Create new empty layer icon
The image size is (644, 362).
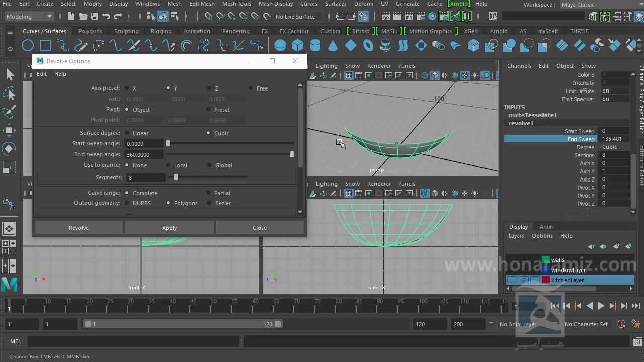pyautogui.click(x=617, y=246)
